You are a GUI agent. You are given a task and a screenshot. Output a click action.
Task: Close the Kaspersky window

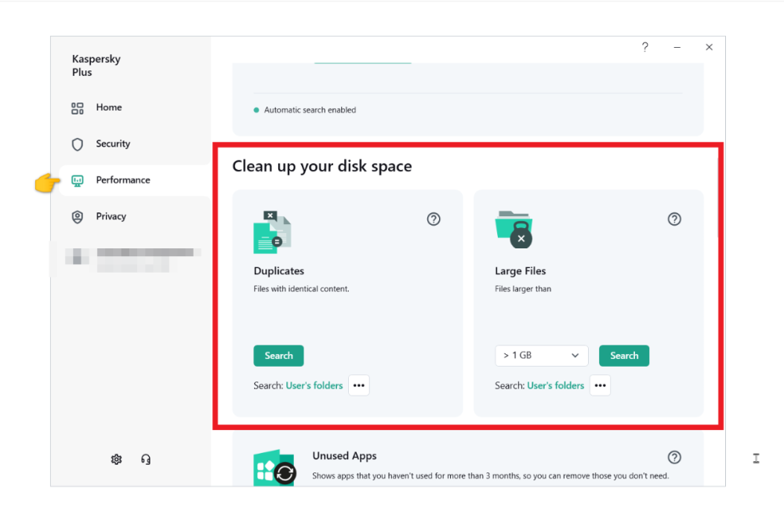point(709,47)
